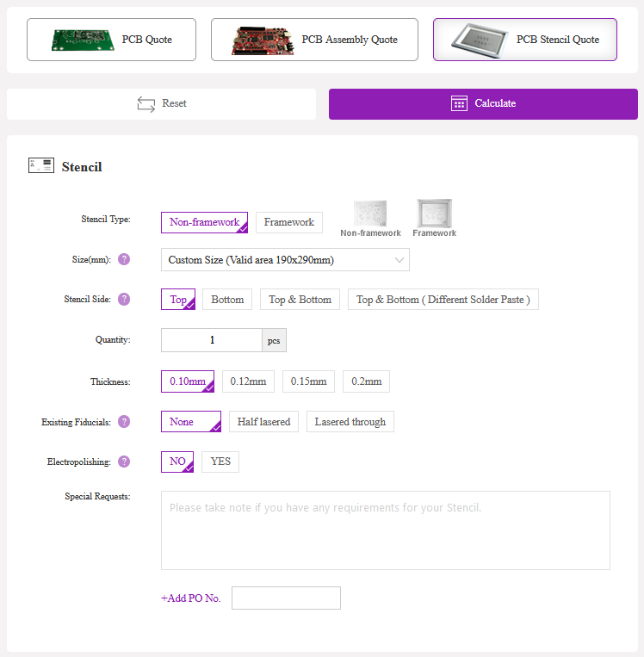This screenshot has width=644, height=657.
Task: Click the Non-framework stencil preview image
Action: click(370, 214)
